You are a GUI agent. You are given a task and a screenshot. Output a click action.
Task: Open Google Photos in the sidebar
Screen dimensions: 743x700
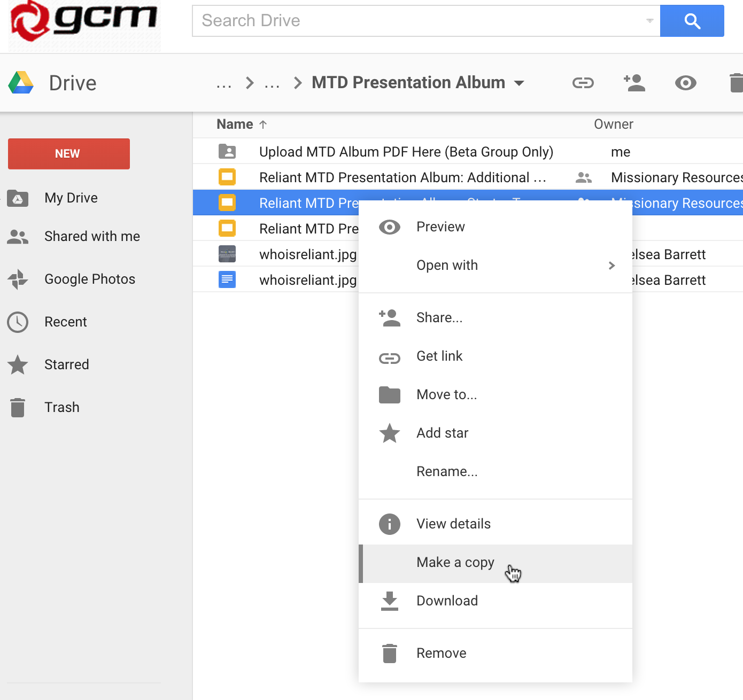[x=89, y=279]
